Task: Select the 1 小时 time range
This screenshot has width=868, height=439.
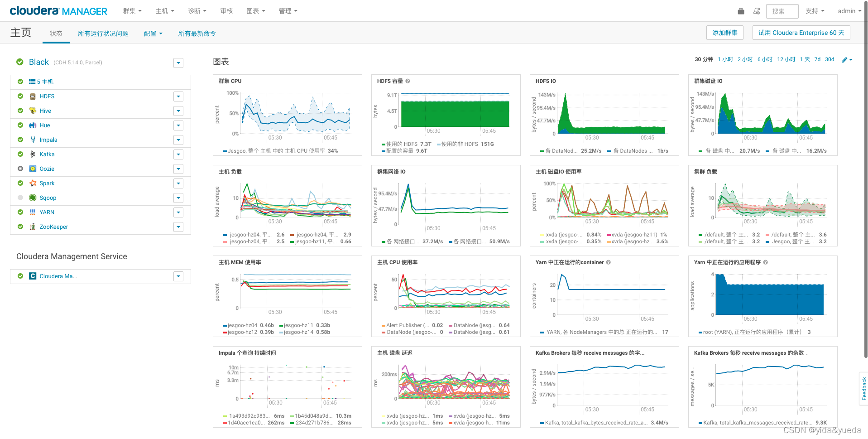Action: 725,59
